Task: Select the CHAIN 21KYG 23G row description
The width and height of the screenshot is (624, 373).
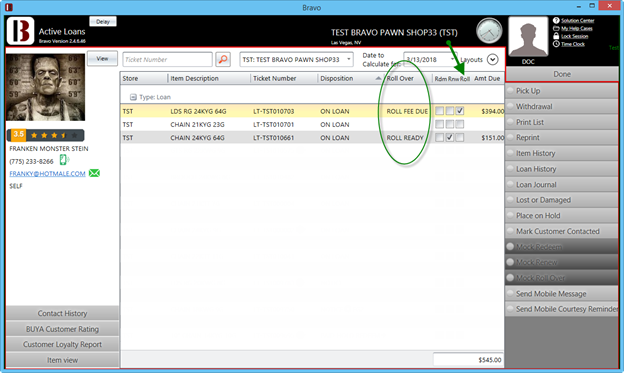Action: tap(197, 125)
